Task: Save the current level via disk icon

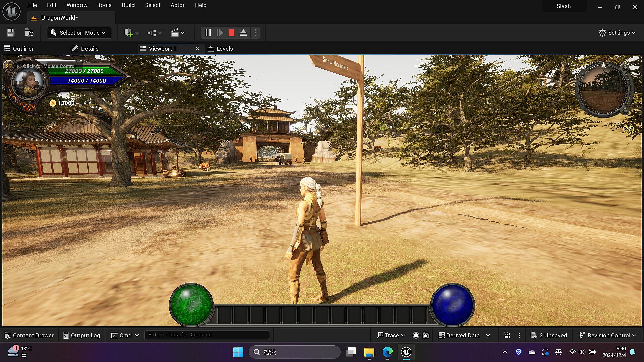Action: click(x=11, y=33)
